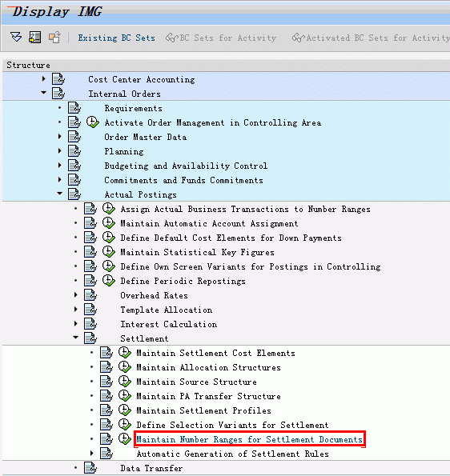Open documentation icon for Cost Center Accounting
Screen dimensions: 450x476
point(58,79)
